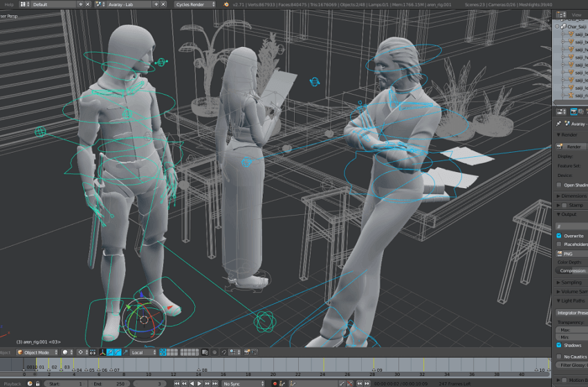Click the pin icon in properties panel
This screenshot has width=588, height=387.
pyautogui.click(x=559, y=124)
